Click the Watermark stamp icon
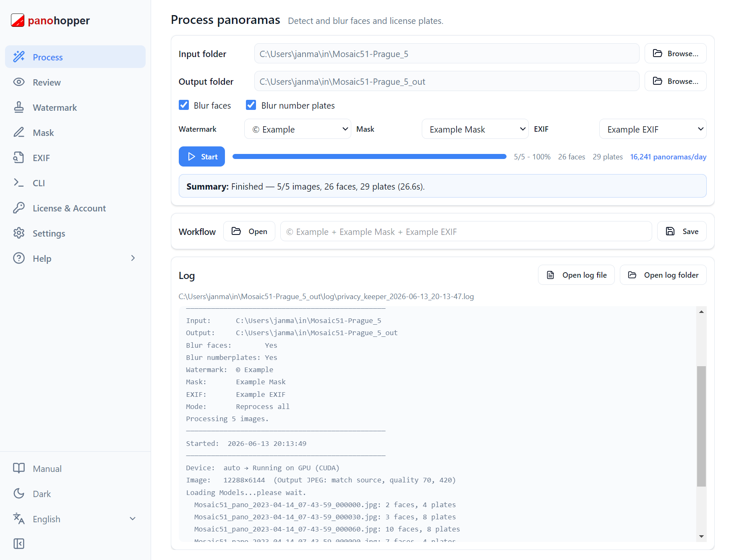The image size is (734, 560). pos(19,107)
